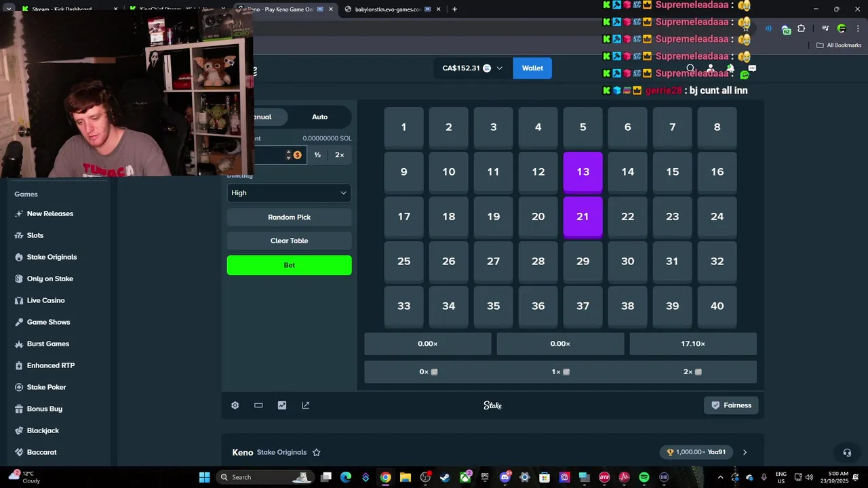
Task: Open Only on Stake category
Action: tap(44, 279)
